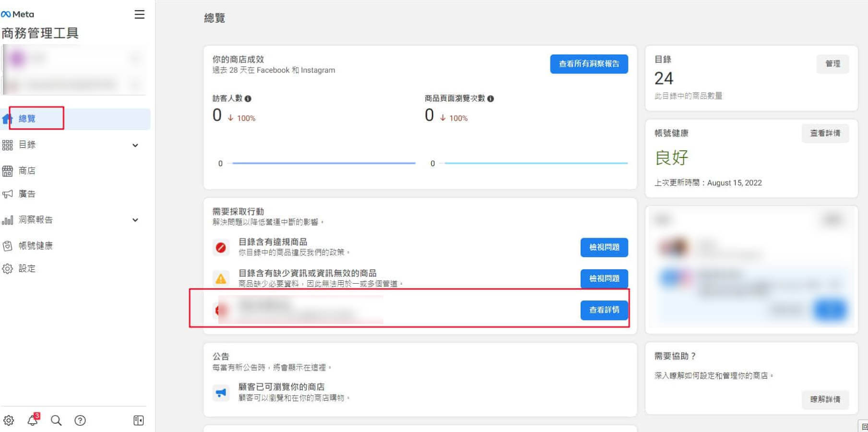Viewport: 868px width, 432px height.
Task: Click the megaphone icon in 公告 section
Action: (221, 393)
